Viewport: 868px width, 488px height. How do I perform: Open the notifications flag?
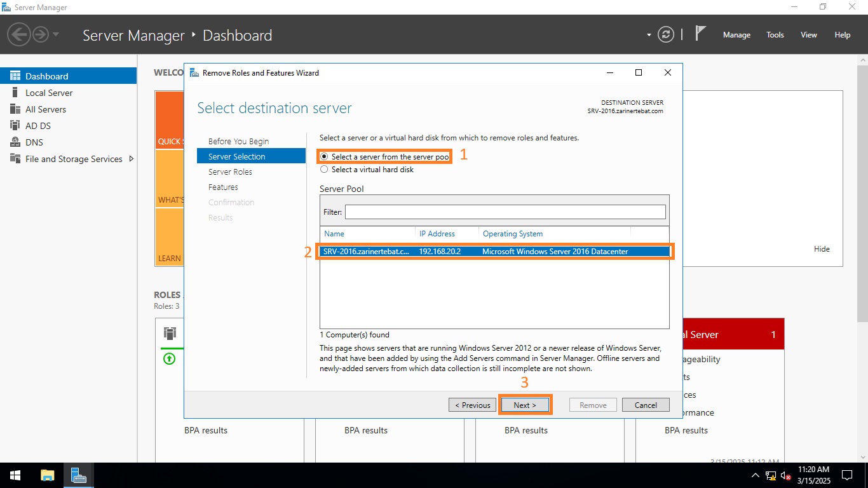700,34
